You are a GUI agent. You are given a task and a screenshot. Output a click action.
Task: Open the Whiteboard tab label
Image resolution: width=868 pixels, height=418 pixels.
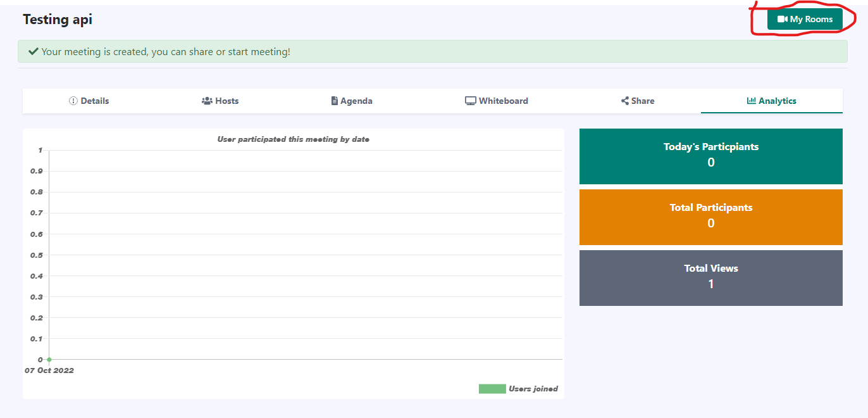[503, 101]
